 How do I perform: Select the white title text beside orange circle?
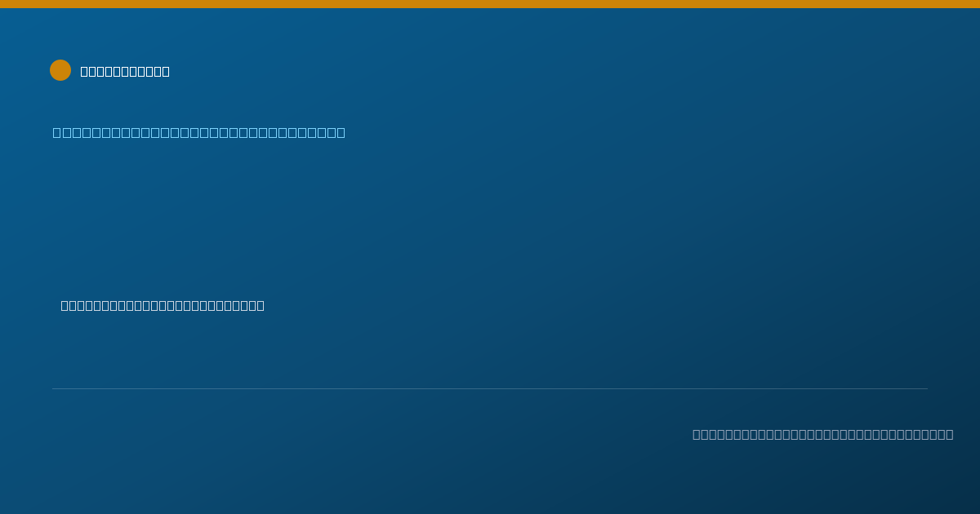125,71
